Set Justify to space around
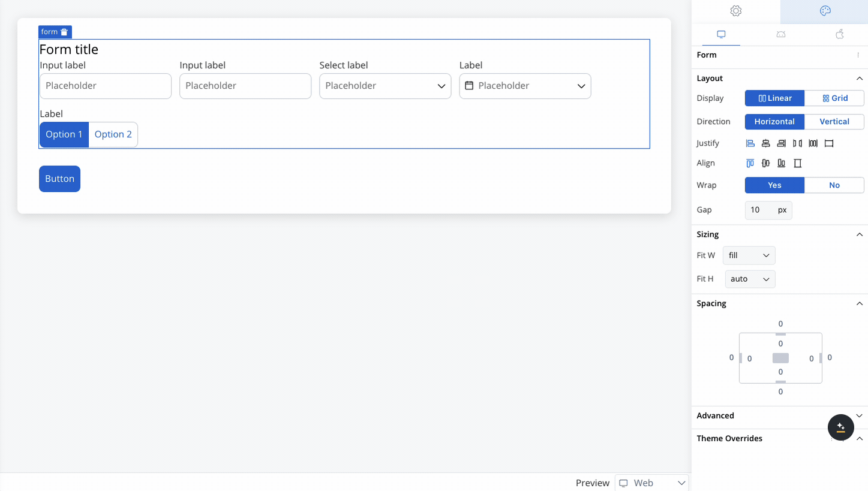The image size is (868, 491). [x=813, y=143]
